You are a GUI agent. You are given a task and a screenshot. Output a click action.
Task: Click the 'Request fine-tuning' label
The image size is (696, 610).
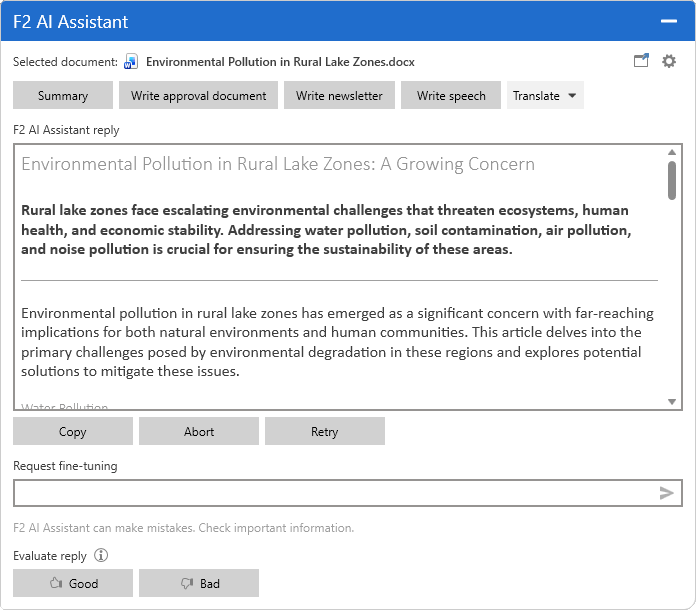point(65,466)
